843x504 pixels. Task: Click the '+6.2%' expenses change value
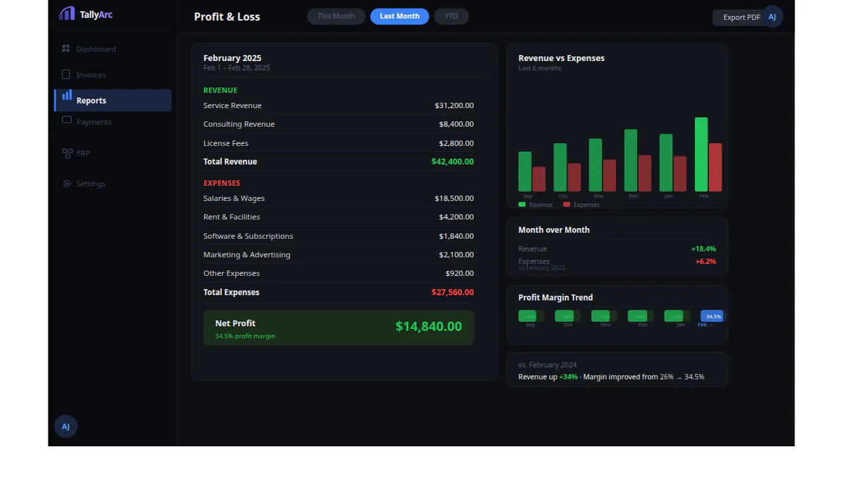[706, 261]
